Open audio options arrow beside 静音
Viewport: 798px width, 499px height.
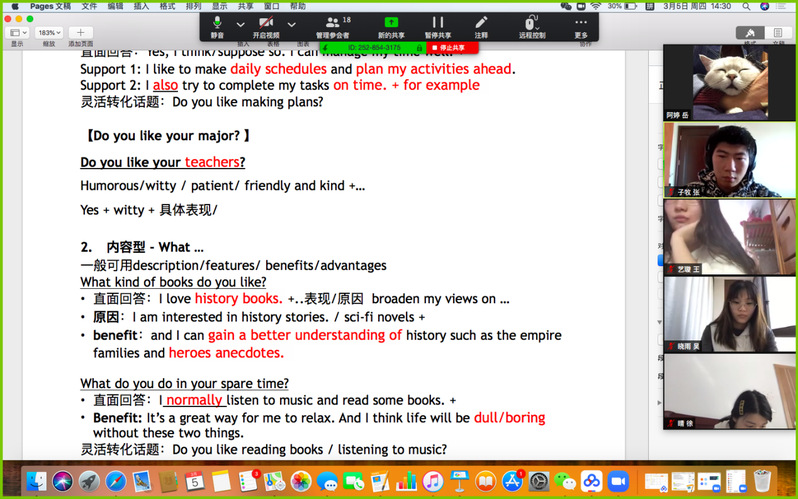click(x=240, y=24)
